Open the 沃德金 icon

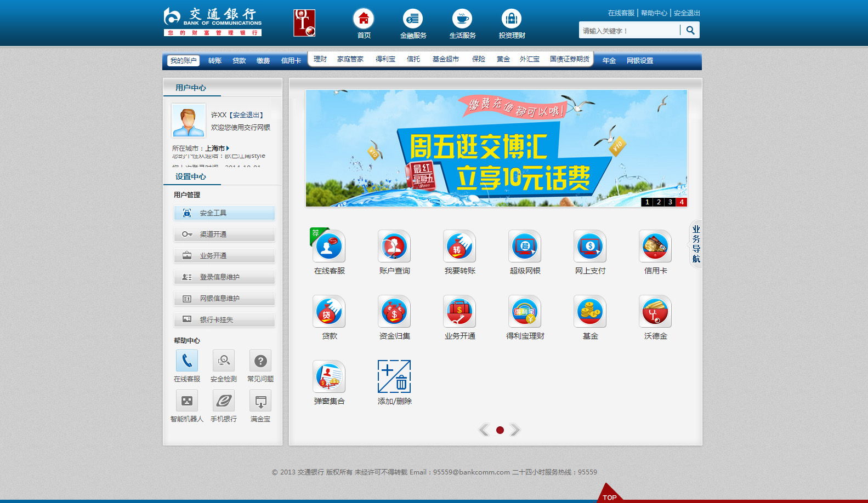point(655,311)
